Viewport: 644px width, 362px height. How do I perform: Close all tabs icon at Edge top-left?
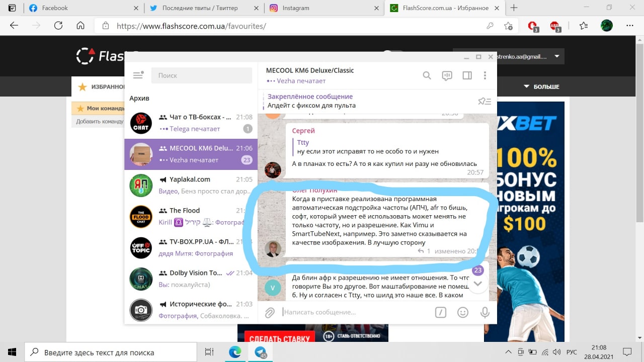pos(12,8)
